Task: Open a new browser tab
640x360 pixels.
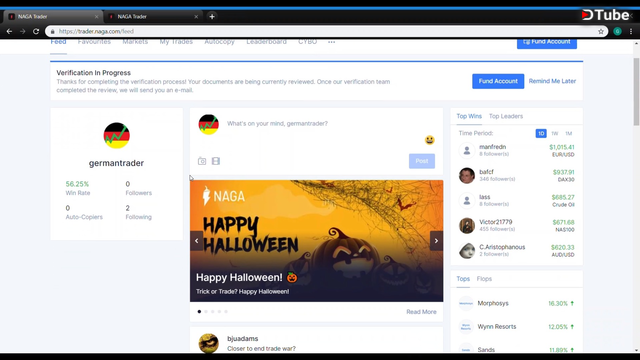Action: coord(212,17)
